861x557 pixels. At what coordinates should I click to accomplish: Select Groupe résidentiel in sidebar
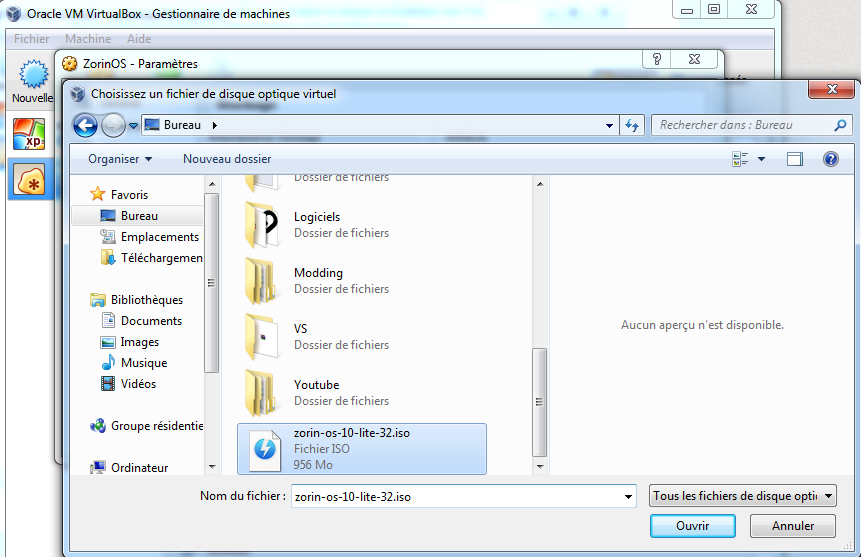[156, 426]
